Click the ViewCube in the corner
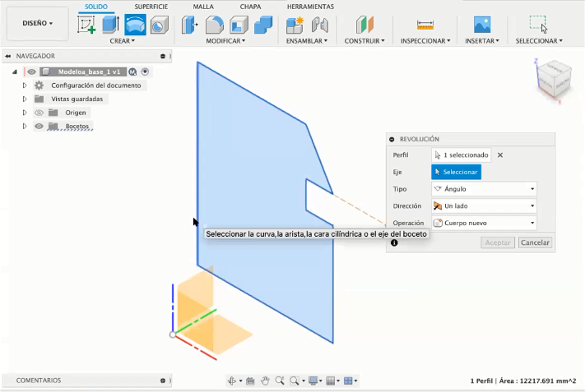The width and height of the screenshot is (585, 392). [x=555, y=80]
